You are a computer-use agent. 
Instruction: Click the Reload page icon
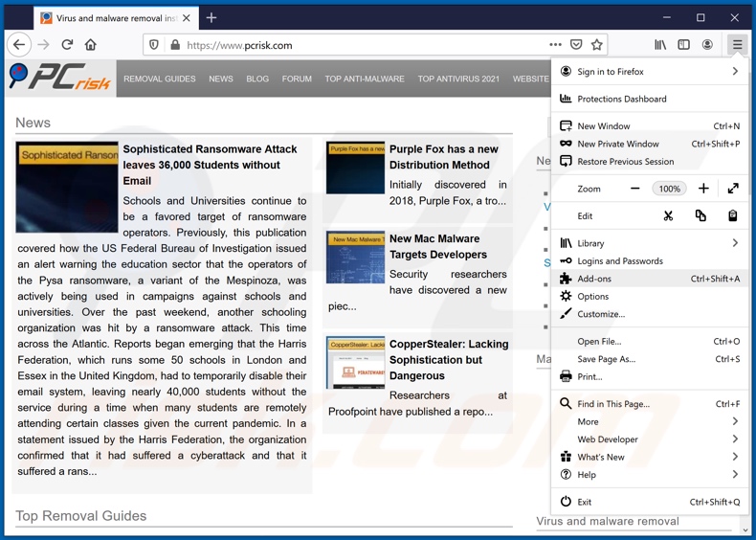(67, 45)
